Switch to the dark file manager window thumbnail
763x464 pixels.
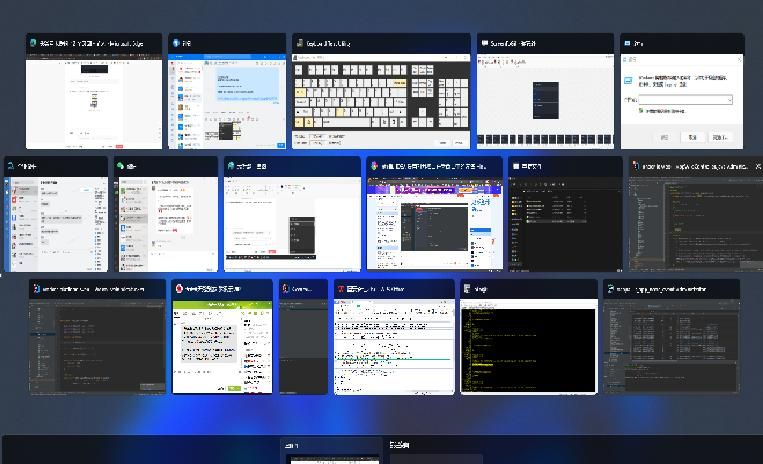point(565,214)
